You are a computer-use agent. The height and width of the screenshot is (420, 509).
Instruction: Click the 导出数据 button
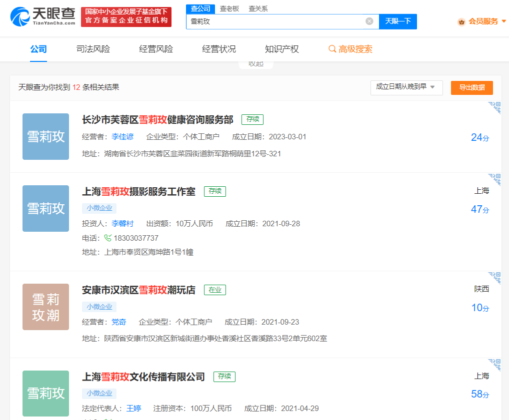point(471,87)
